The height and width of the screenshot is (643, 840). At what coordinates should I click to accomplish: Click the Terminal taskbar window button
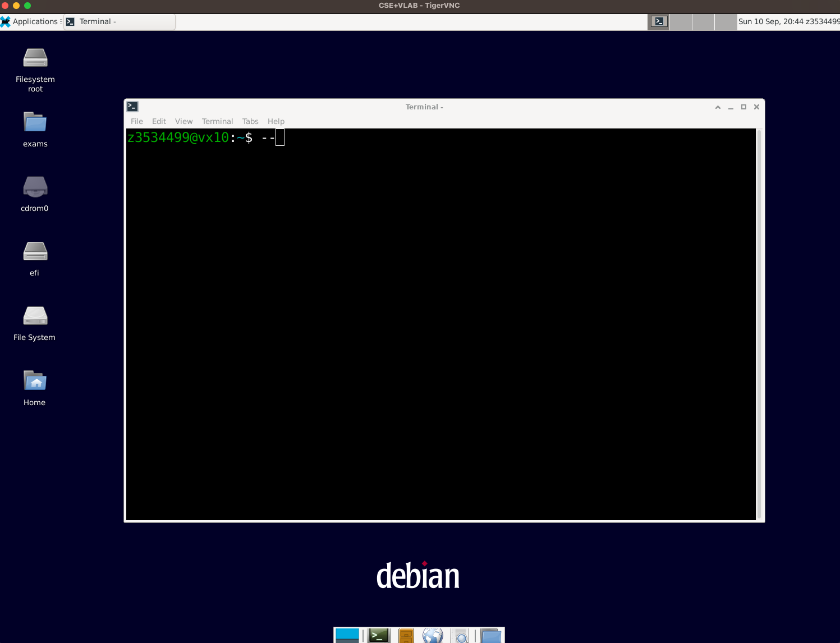120,22
